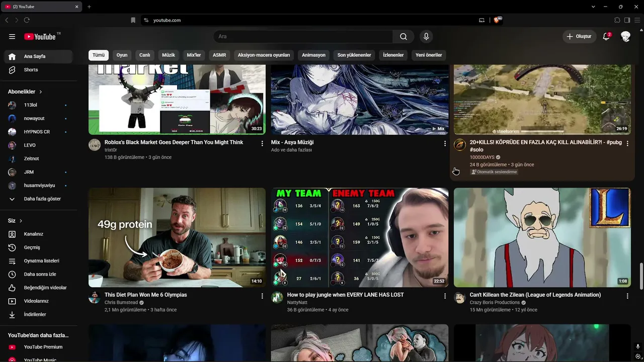Expand the Siz section
The image size is (644, 362).
click(15, 221)
